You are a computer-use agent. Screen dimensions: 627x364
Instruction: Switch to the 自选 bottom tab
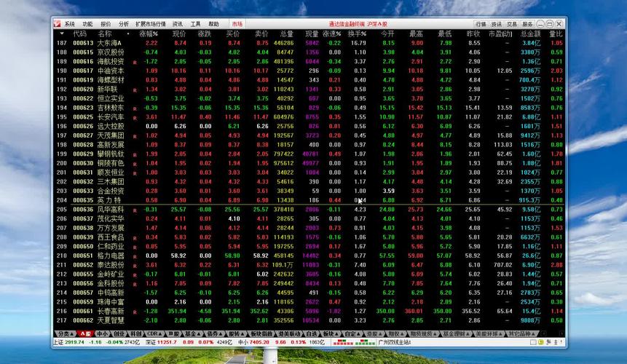311,333
